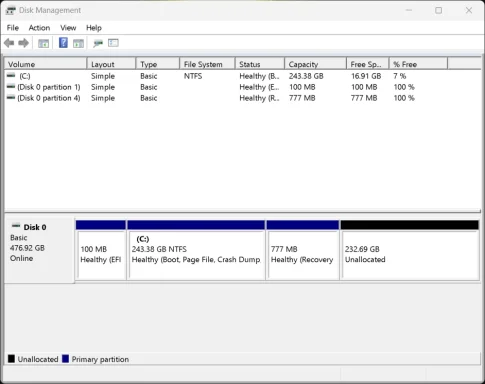Select the (C:) volume row
The width and height of the screenshot is (485, 384).
coord(227,76)
